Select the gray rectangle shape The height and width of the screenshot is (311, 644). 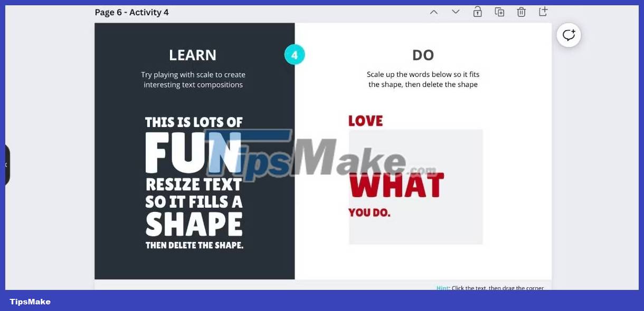[x=454, y=232]
